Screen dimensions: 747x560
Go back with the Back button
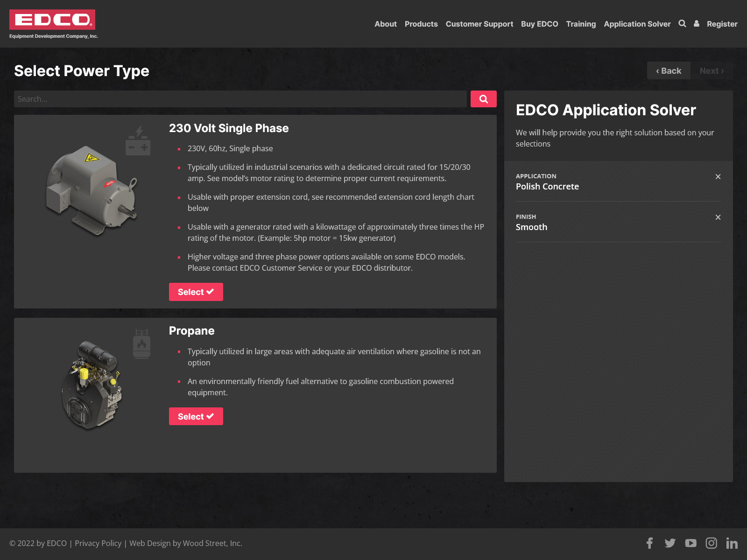669,70
